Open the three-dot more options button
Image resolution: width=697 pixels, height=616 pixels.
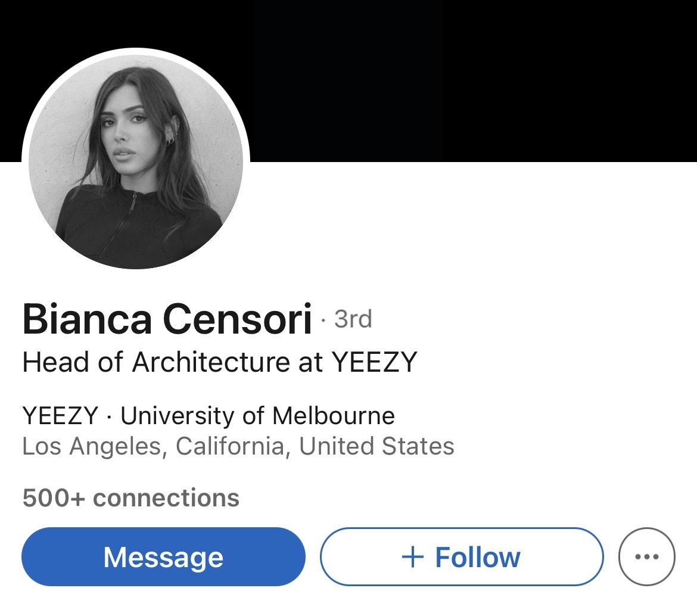[646, 556]
